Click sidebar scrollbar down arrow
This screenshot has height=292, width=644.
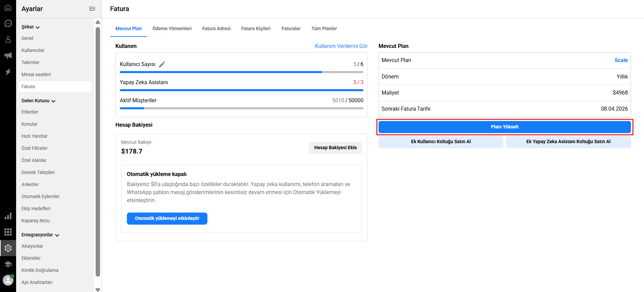coord(98,290)
